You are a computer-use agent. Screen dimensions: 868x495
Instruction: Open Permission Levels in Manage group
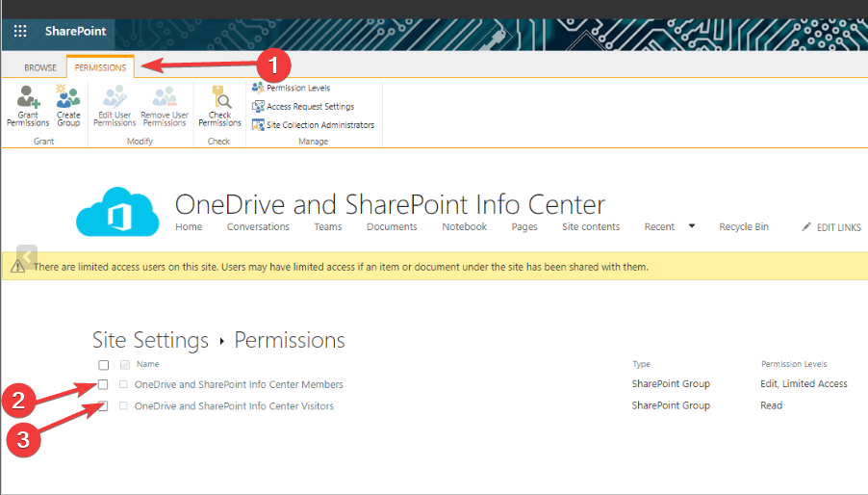[292, 88]
